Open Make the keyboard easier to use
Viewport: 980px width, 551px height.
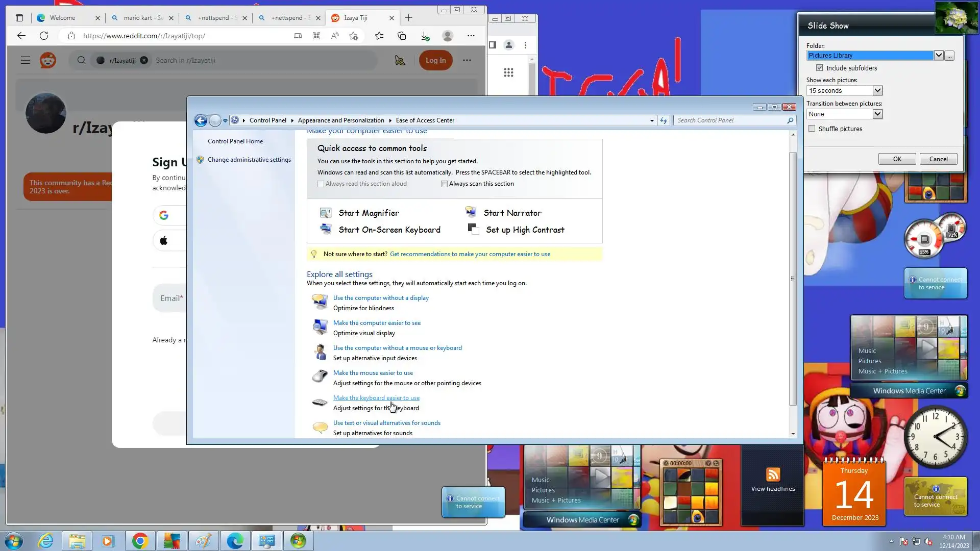(x=376, y=398)
